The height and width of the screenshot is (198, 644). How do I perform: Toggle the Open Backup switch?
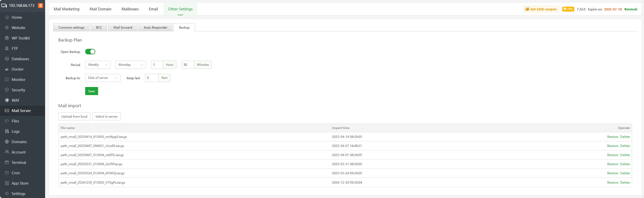point(90,52)
